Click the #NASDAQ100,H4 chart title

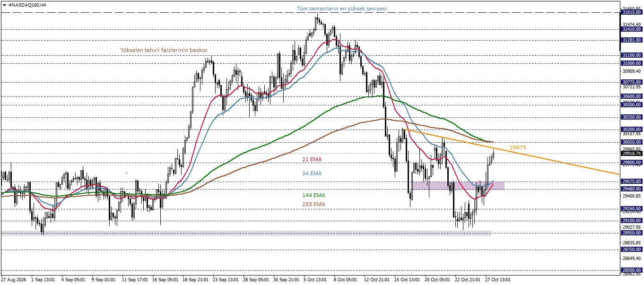(x=27, y=4)
